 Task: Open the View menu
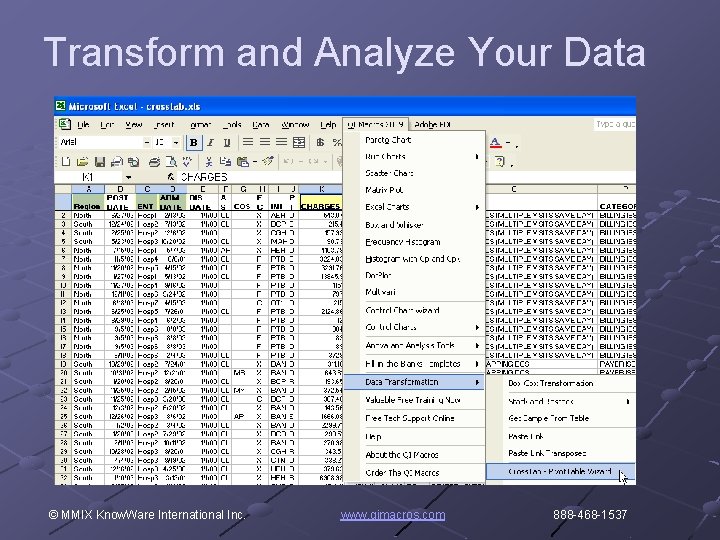[134, 124]
